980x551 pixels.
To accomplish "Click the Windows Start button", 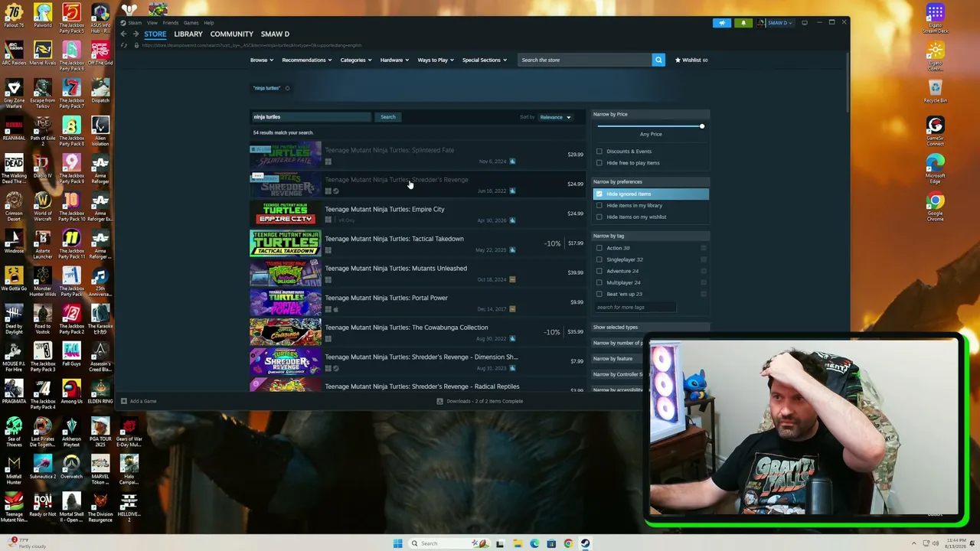I will pyautogui.click(x=397, y=543).
